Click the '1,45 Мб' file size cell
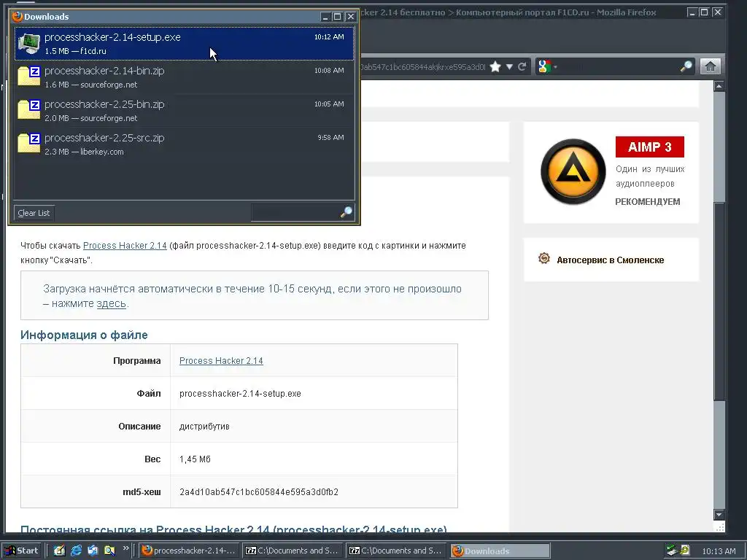Viewport: 747px width, 560px height. [x=195, y=459]
